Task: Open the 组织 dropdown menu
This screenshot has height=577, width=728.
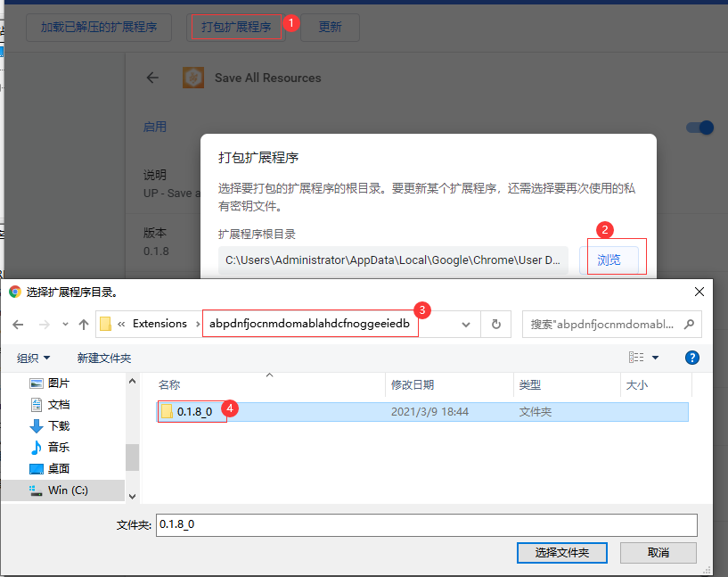Action: 34,358
